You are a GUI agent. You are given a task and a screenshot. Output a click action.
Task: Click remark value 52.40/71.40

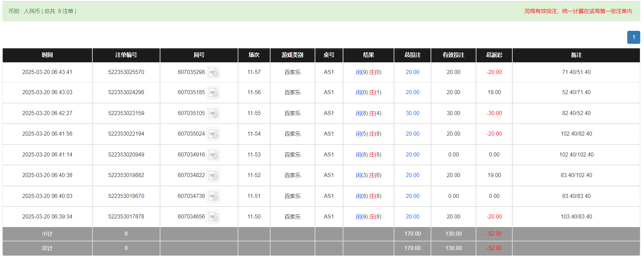pos(576,92)
